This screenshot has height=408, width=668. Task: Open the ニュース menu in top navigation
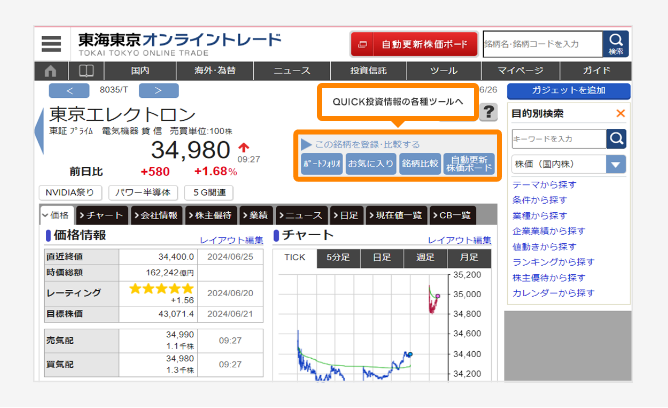(x=292, y=71)
